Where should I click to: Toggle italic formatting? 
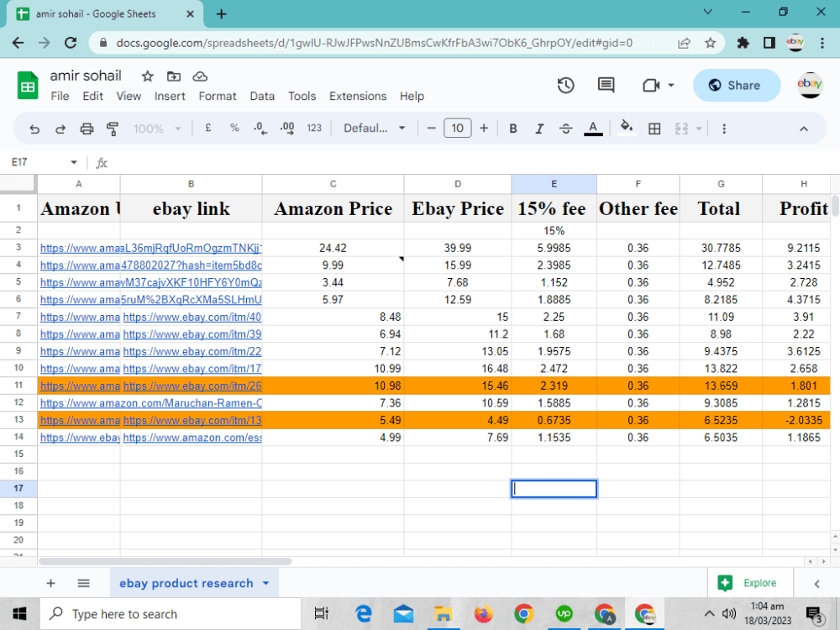(539, 129)
